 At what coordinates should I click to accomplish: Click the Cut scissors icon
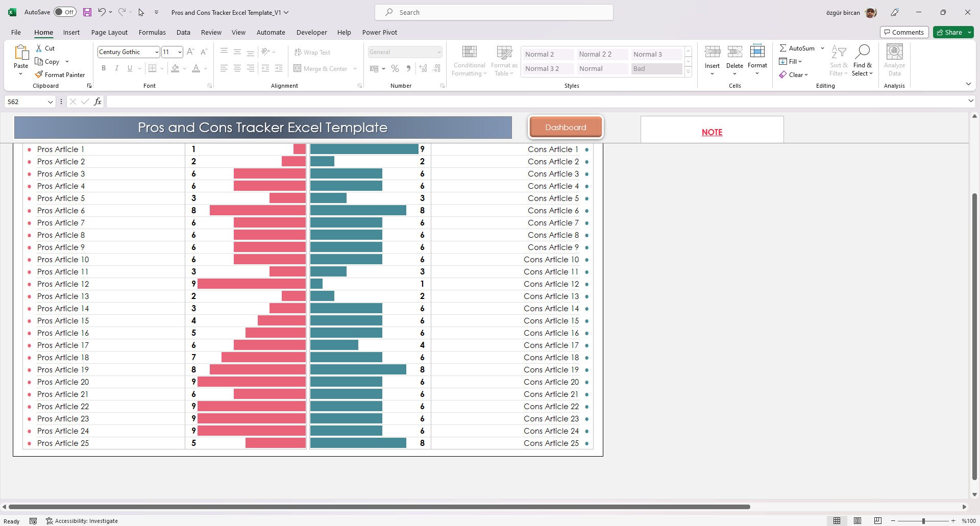(39, 48)
